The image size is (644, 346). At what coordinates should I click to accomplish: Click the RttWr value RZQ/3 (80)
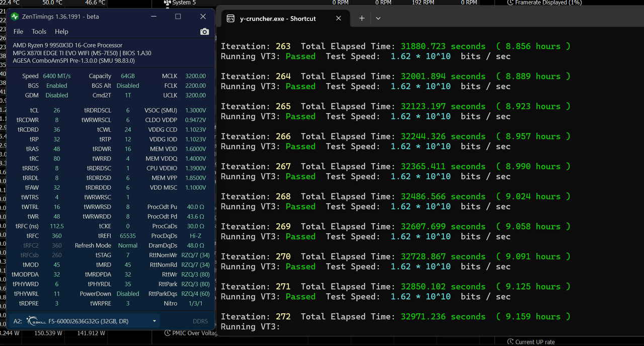click(x=195, y=274)
